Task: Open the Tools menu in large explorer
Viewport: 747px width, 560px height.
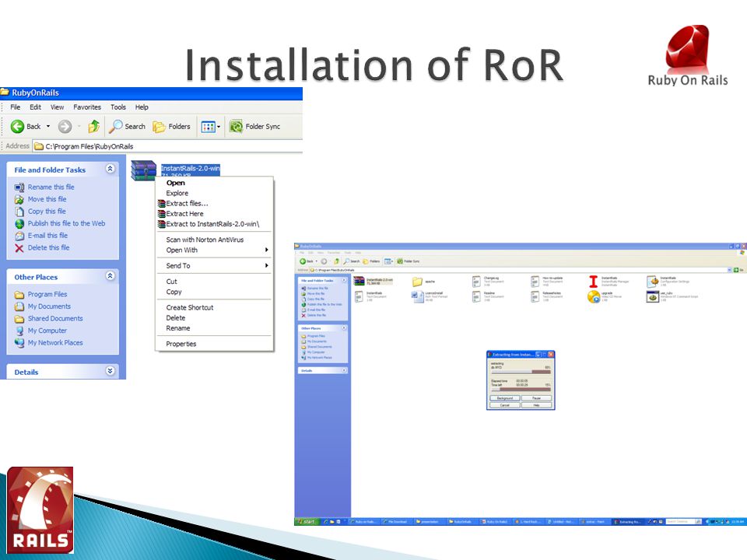Action: point(118,107)
